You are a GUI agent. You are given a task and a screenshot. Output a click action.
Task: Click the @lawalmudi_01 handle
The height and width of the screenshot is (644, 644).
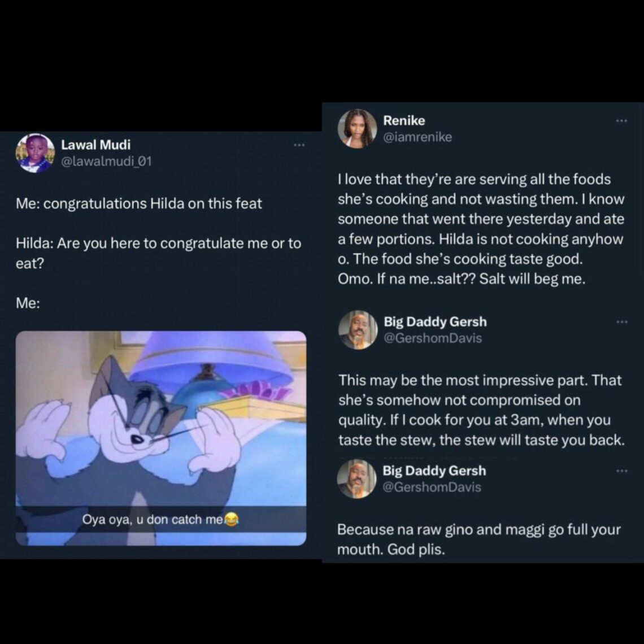(106, 162)
